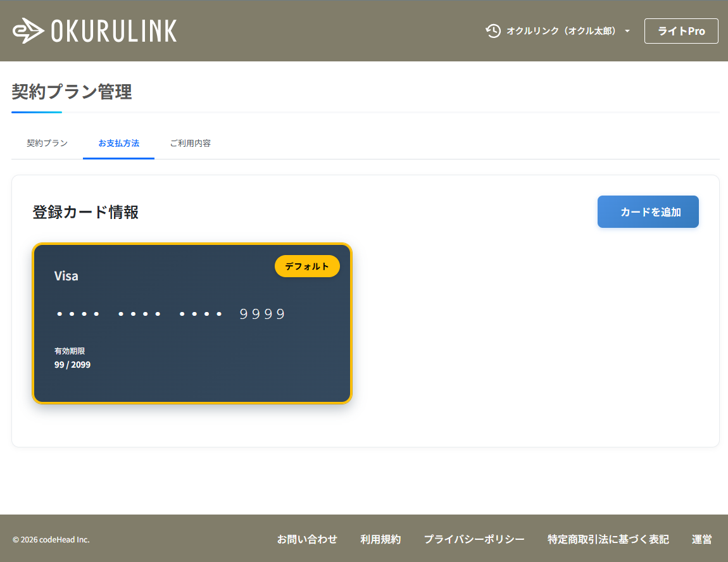
Task: Click the Visa brand label on the card
Action: click(x=66, y=276)
